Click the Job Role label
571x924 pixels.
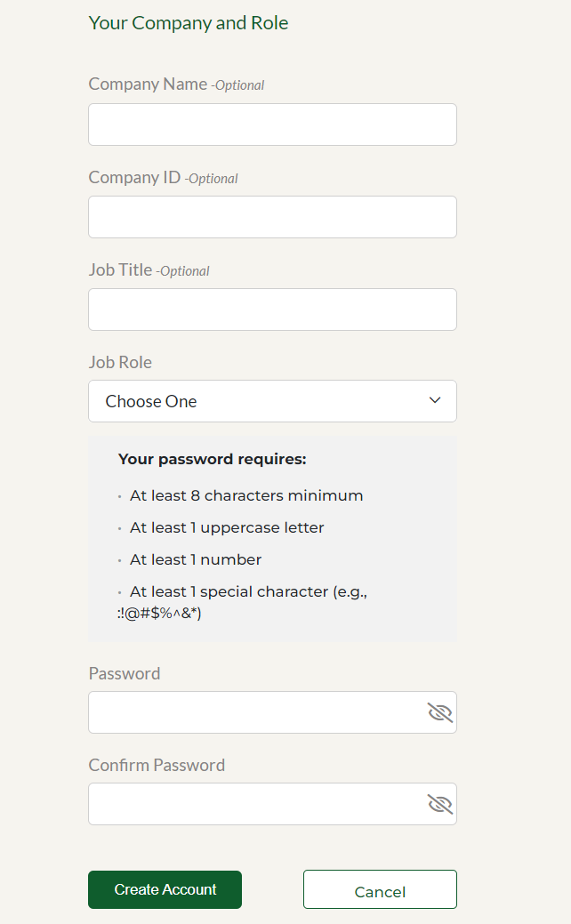point(120,362)
